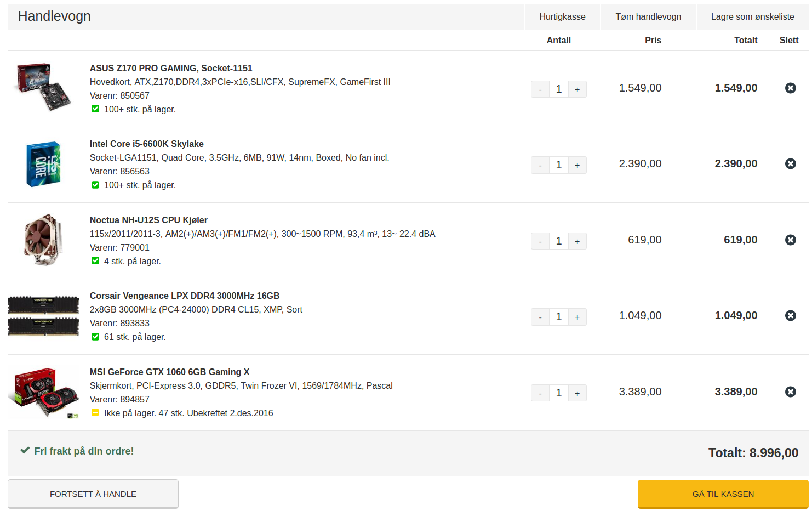This screenshot has height=516, width=812.
Task: Remove MSI GeForce GTX 1060 from cart
Action: coord(790,392)
